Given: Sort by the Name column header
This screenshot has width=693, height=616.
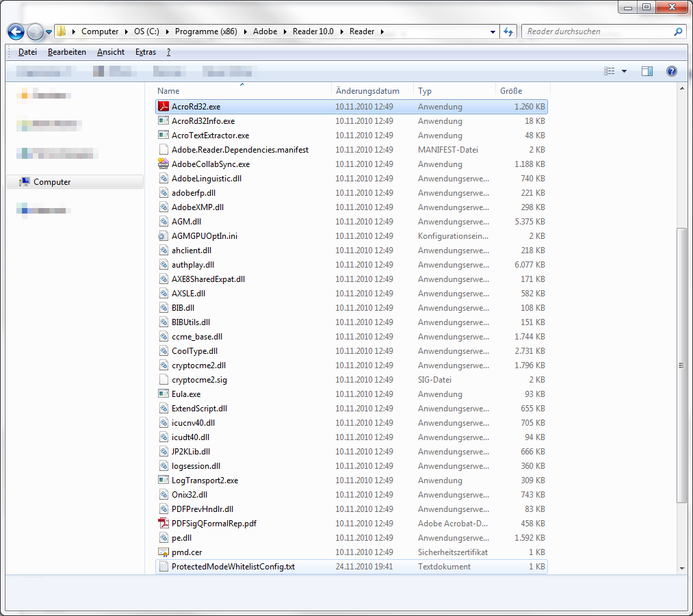Looking at the screenshot, I should click(242, 90).
